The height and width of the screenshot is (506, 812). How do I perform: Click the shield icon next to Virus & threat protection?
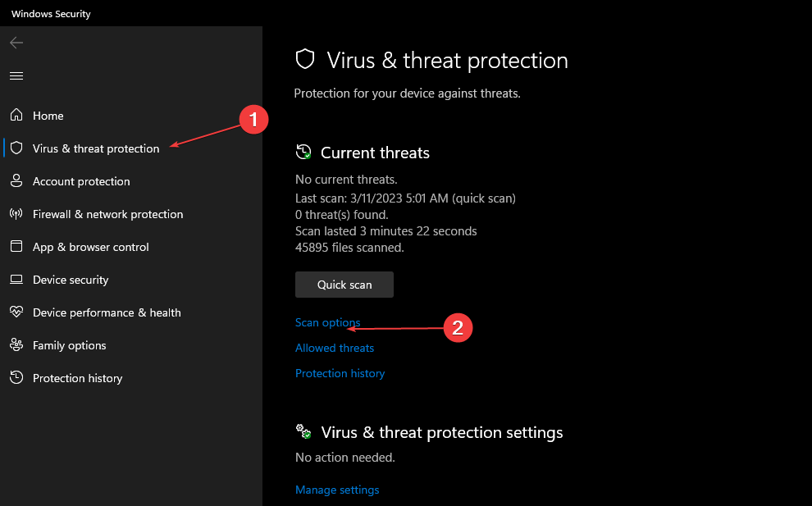tap(16, 148)
